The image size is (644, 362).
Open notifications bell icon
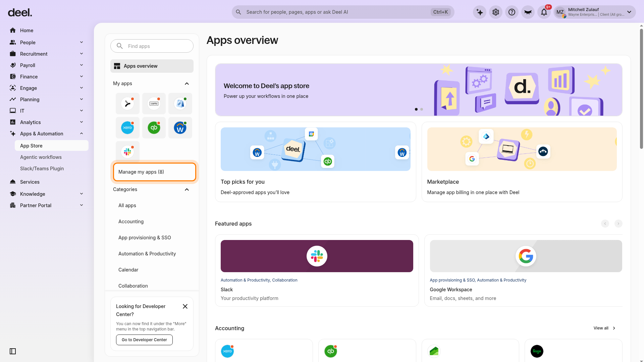click(x=544, y=12)
